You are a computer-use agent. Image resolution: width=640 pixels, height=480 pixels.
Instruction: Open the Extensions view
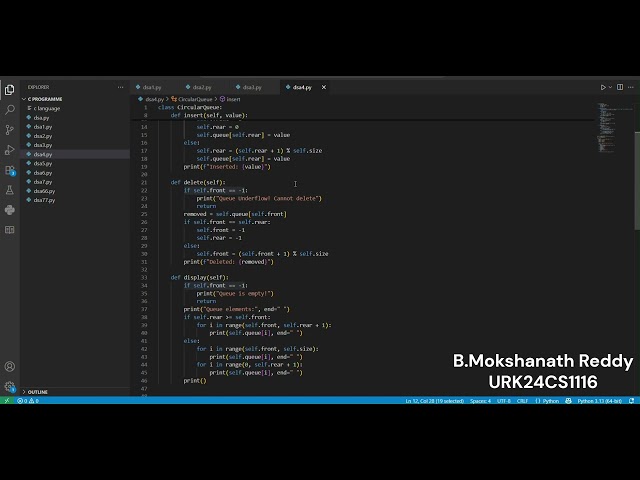click(10, 169)
